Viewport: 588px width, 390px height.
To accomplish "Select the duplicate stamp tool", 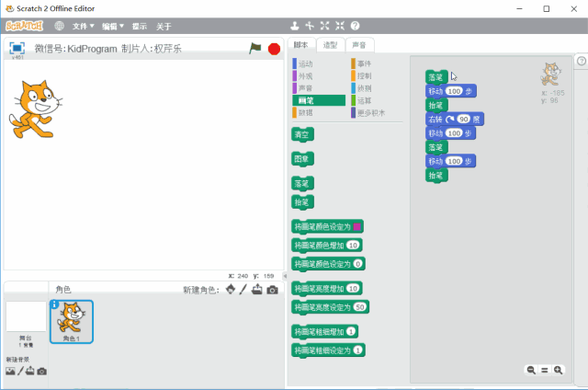I will pyautogui.click(x=294, y=26).
